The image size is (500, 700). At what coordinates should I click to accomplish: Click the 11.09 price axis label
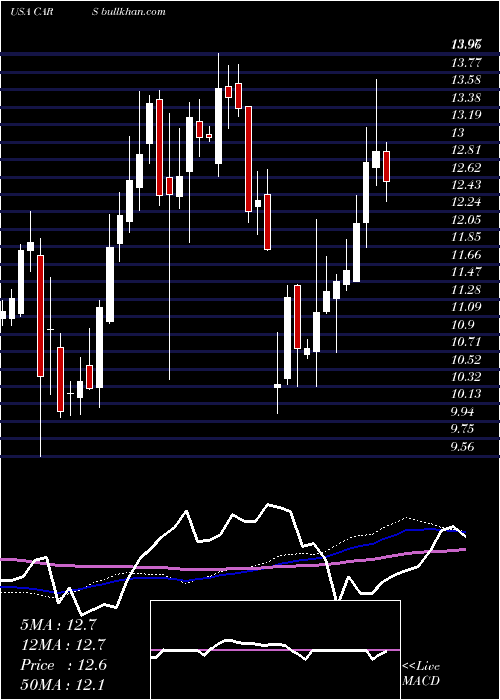click(x=466, y=307)
